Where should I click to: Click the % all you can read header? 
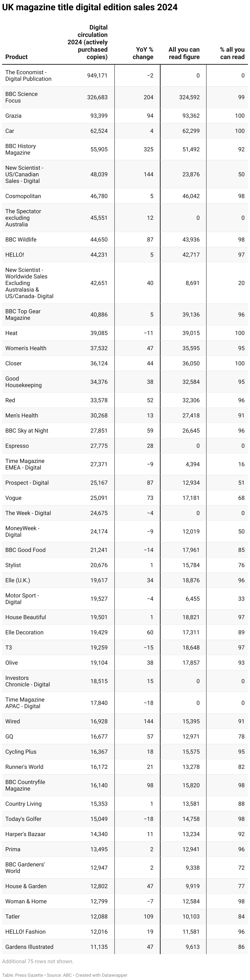point(232,53)
